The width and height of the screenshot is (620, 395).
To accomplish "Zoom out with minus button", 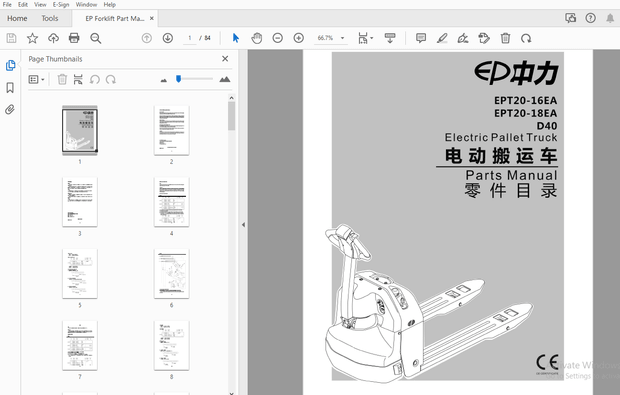I will pos(278,38).
